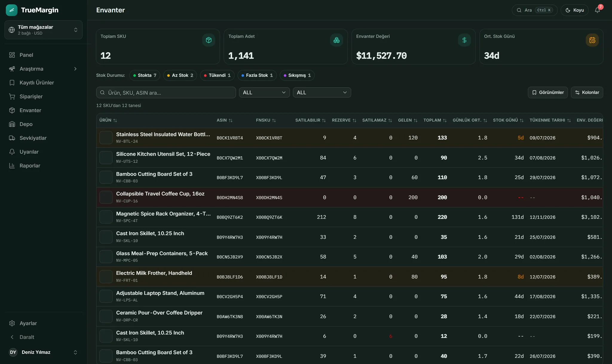Image resolution: width=612 pixels, height=364 pixels.
Task: Open the Tüm mağazalar store selector
Action: (x=43, y=30)
